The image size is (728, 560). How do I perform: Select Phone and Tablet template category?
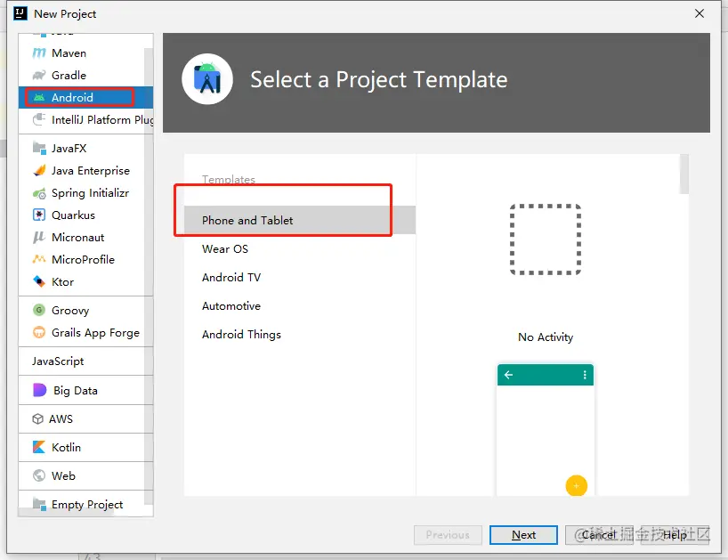click(299, 220)
